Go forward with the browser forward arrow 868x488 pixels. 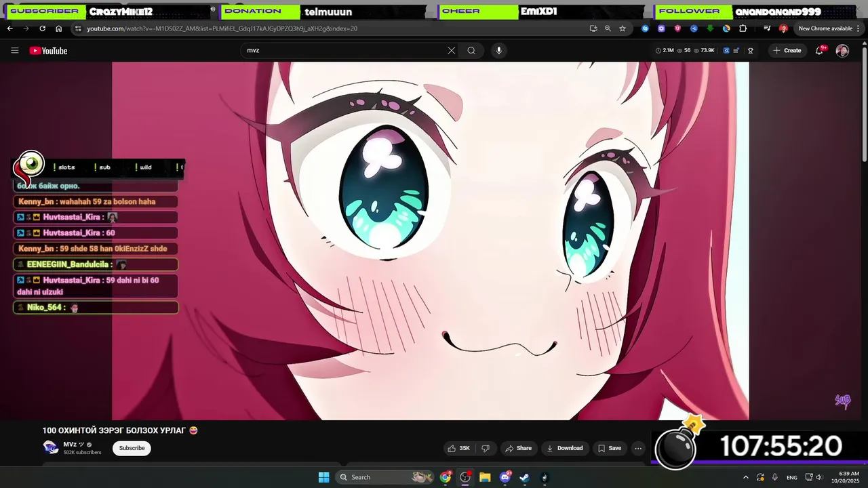pos(26,28)
